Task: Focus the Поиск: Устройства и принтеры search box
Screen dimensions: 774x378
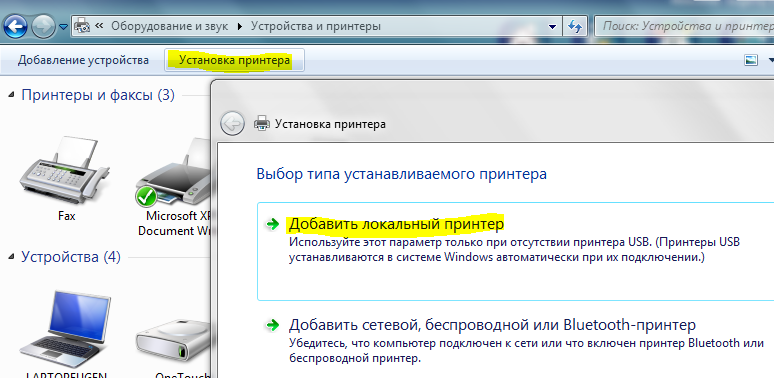Action: [x=685, y=26]
